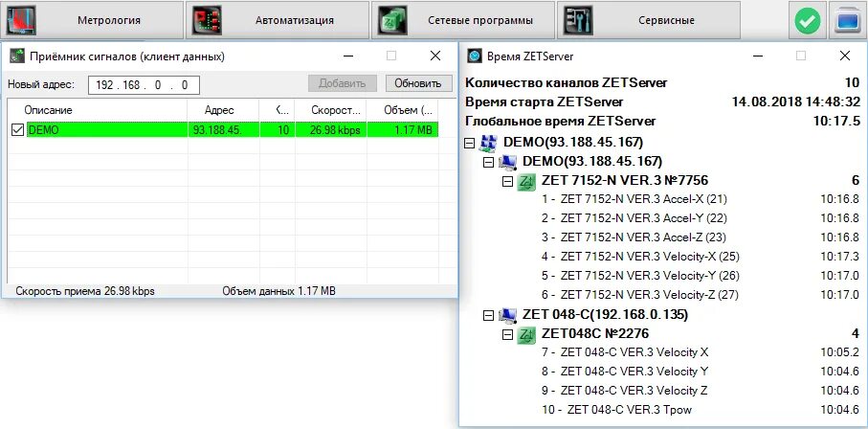Minimize the Приёмник сигналов window

[348, 56]
